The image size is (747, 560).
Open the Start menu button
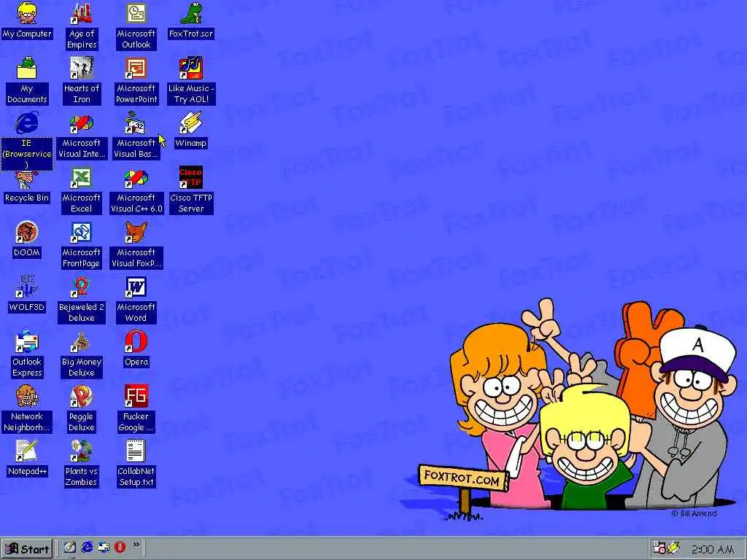point(27,549)
